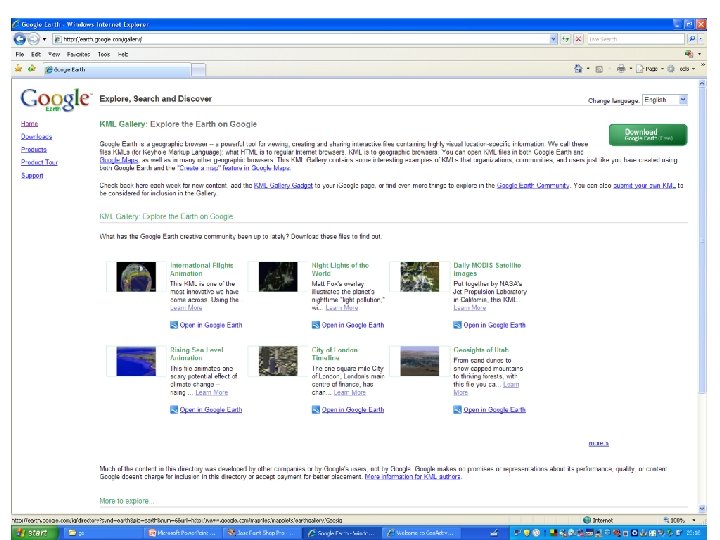720x540 pixels.
Task: Open the File menu
Action: (x=20, y=54)
